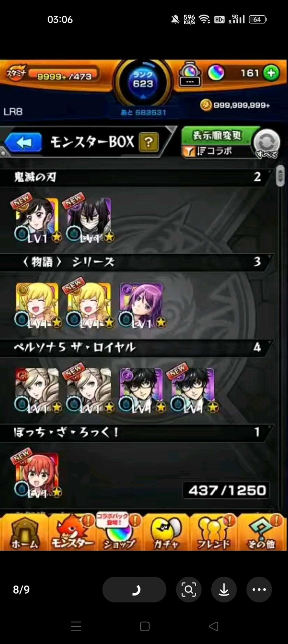Tap the ショップ shop icon
288x644 pixels.
[x=119, y=533]
